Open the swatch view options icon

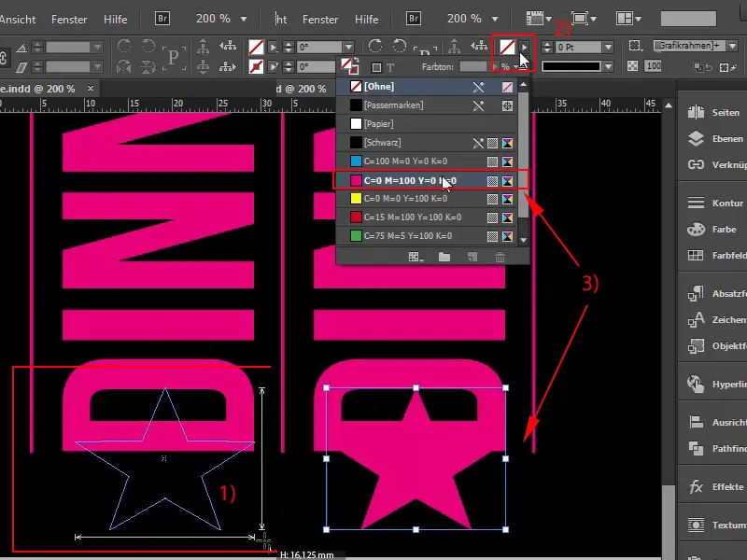tap(416, 258)
